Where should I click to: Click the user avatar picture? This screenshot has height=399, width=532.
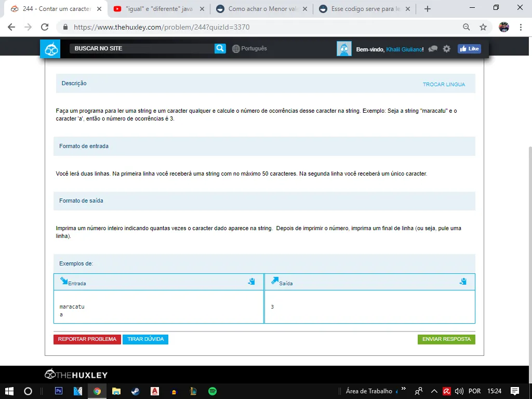344,49
